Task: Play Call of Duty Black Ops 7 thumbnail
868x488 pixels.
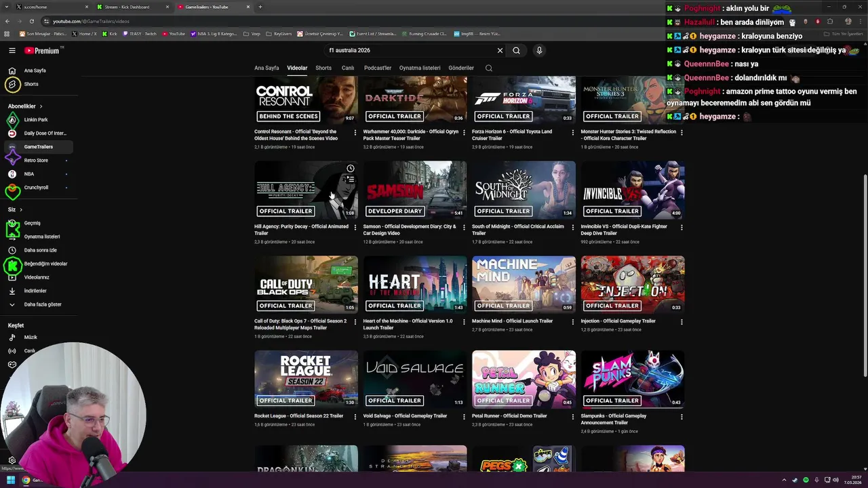Action: click(306, 285)
